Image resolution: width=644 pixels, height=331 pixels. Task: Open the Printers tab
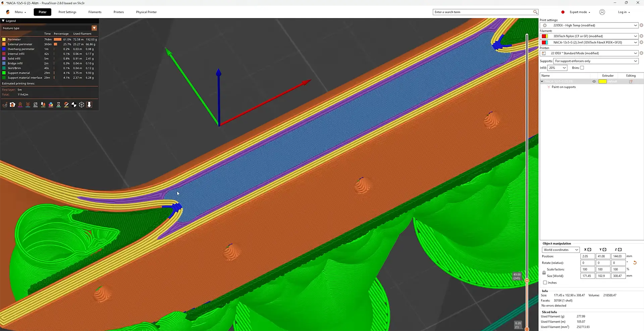pos(119,12)
